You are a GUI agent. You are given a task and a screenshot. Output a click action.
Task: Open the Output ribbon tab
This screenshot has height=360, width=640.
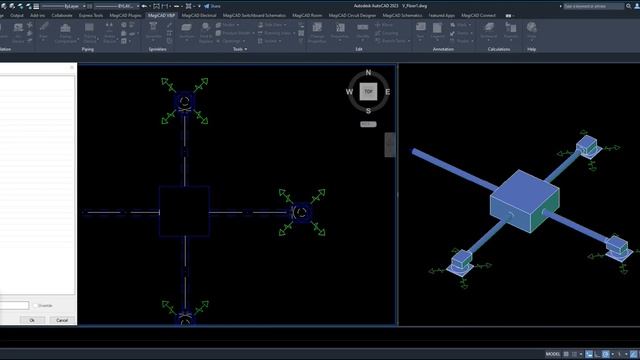click(x=17, y=16)
